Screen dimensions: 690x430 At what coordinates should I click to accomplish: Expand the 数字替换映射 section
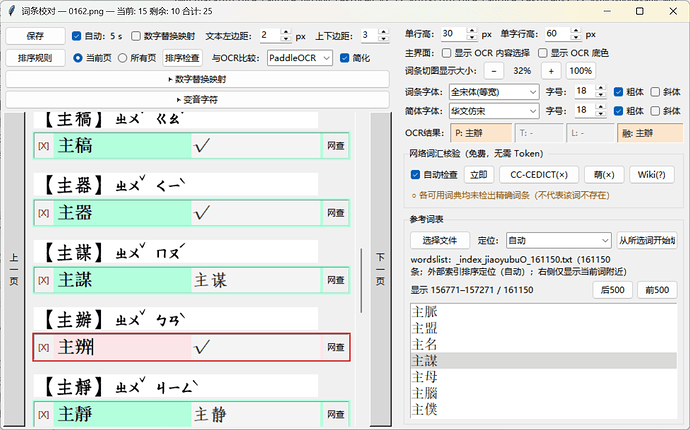coord(197,79)
